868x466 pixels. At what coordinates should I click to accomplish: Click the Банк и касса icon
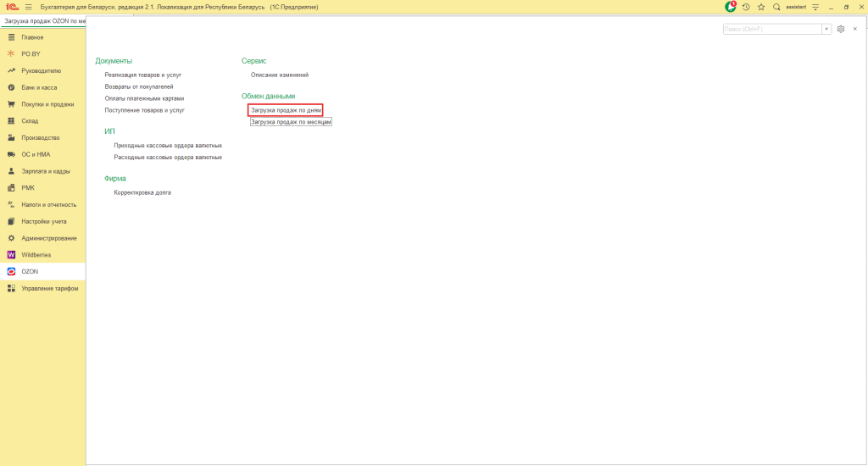(11, 87)
